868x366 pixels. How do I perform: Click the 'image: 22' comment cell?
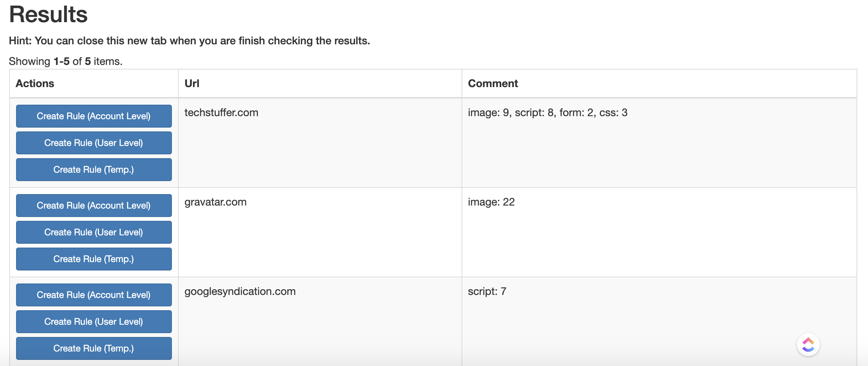[x=491, y=202]
